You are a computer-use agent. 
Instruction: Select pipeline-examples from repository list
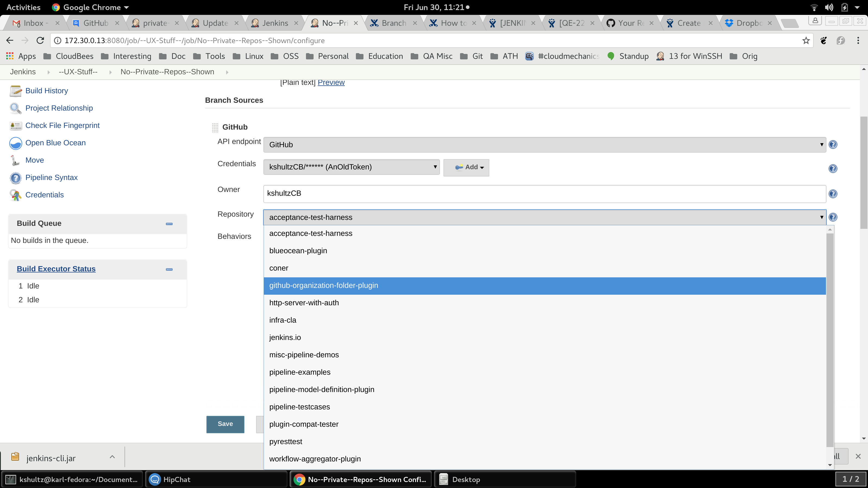[x=299, y=372]
